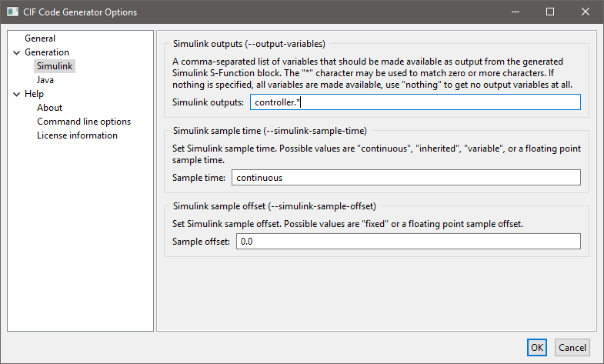
Task: Click the CIF application icon in title bar
Action: 13,12
